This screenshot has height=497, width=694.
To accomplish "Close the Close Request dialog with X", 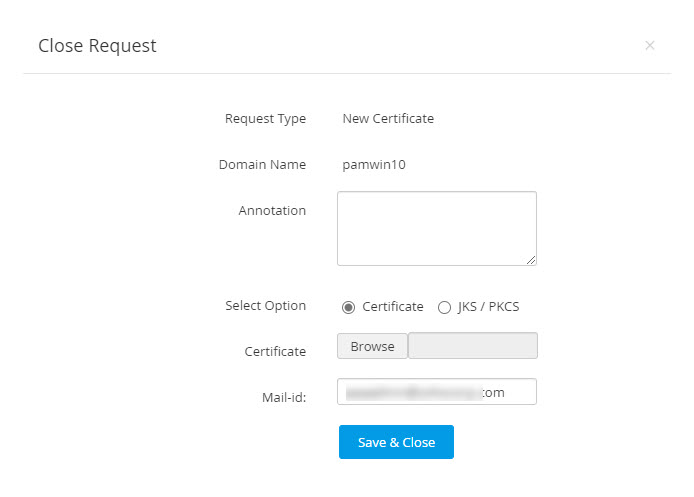I will (x=650, y=45).
